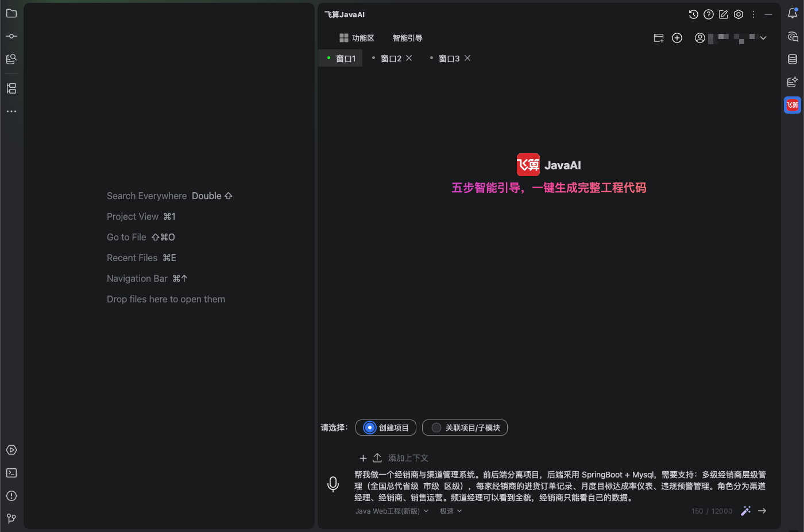Start voice input with microphone

(x=333, y=484)
